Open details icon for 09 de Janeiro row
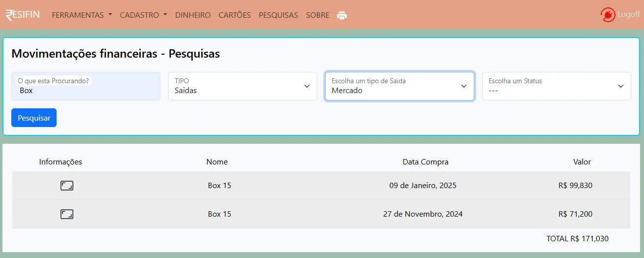This screenshot has width=644, height=258. (67, 186)
